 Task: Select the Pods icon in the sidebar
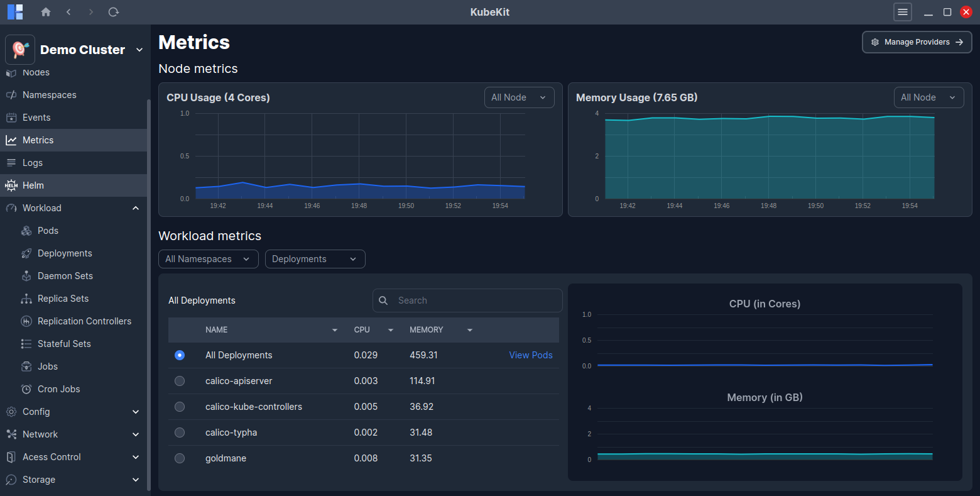[x=26, y=230]
